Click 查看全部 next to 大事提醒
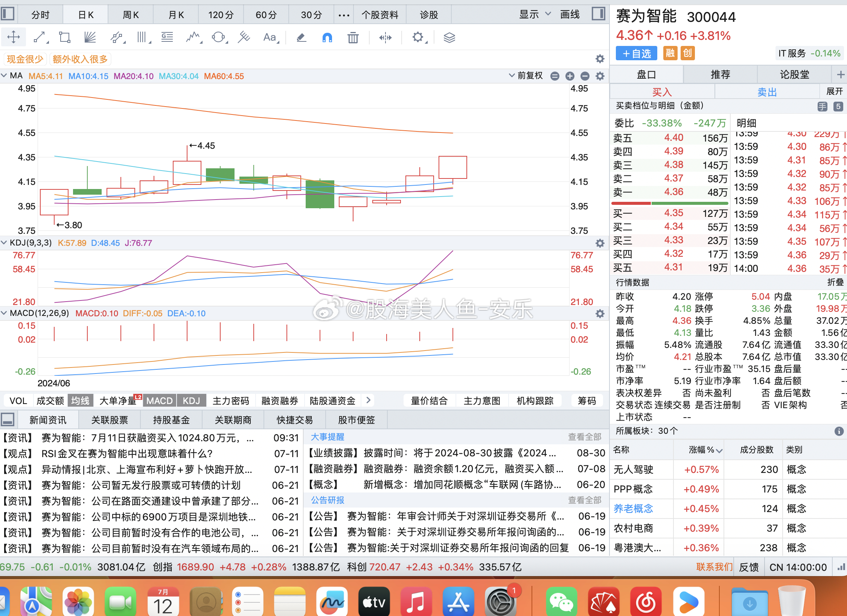The height and width of the screenshot is (616, 847). coord(585,437)
